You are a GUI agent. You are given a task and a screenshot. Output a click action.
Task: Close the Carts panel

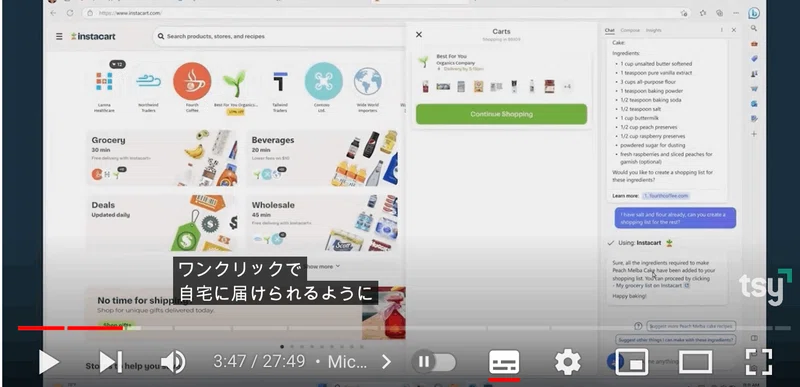419,35
